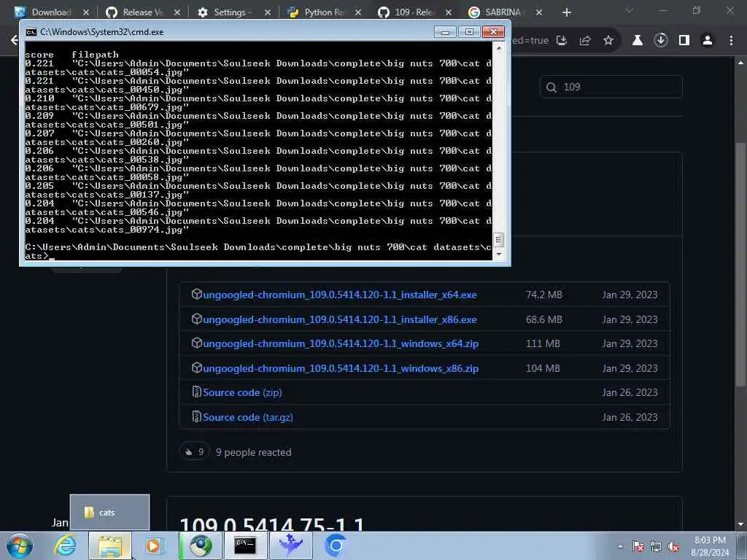Toggle the browser side panel icon
The image size is (747, 560).
(x=684, y=41)
